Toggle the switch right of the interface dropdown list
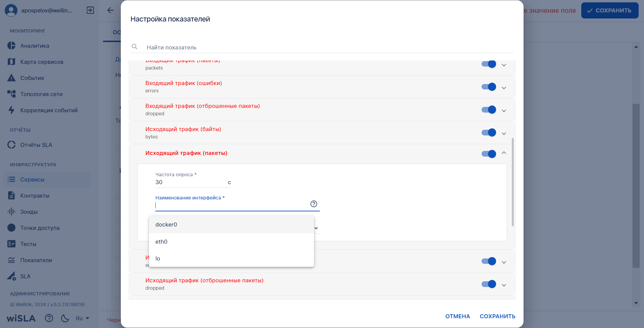The image size is (644, 328). click(x=489, y=261)
